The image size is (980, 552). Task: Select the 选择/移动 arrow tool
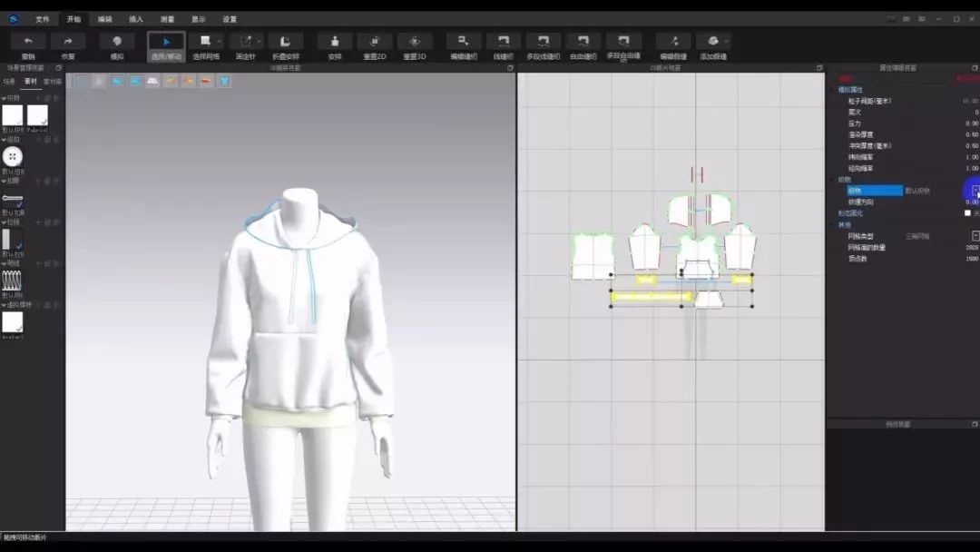[x=166, y=42]
